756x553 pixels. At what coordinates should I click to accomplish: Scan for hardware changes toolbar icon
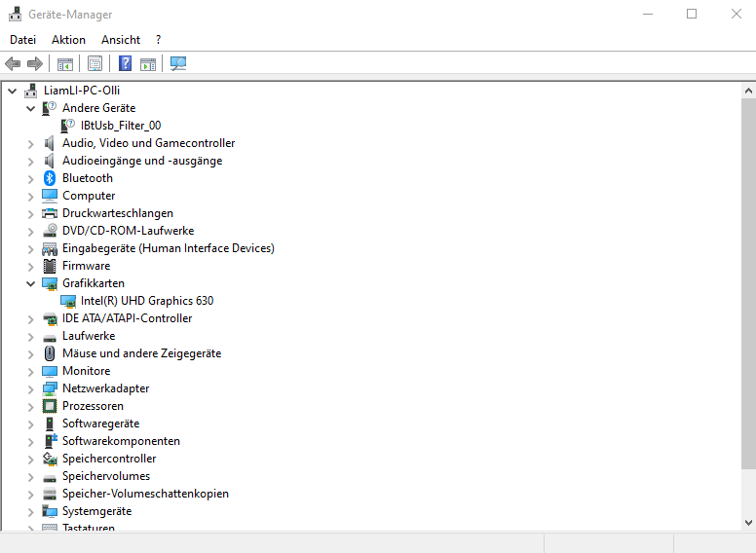(x=178, y=63)
